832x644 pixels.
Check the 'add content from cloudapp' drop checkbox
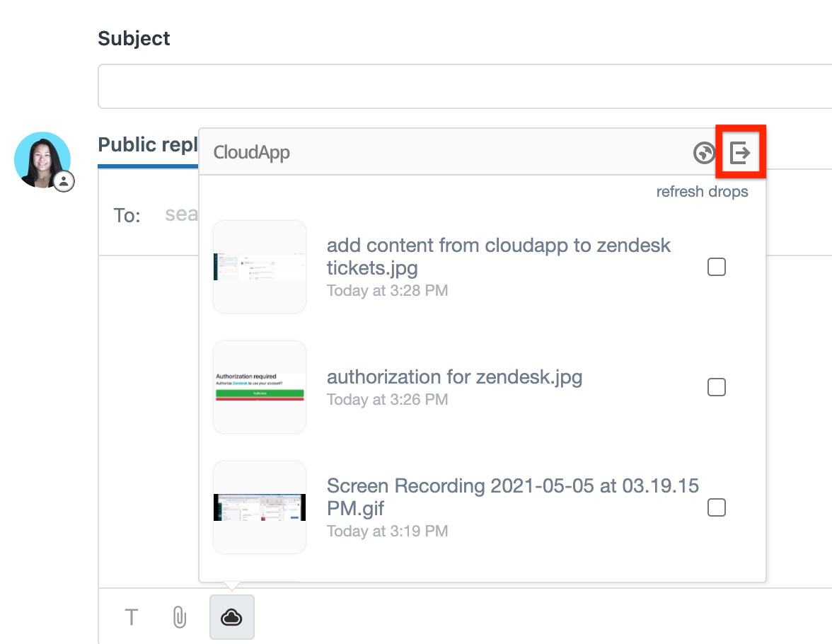click(716, 267)
